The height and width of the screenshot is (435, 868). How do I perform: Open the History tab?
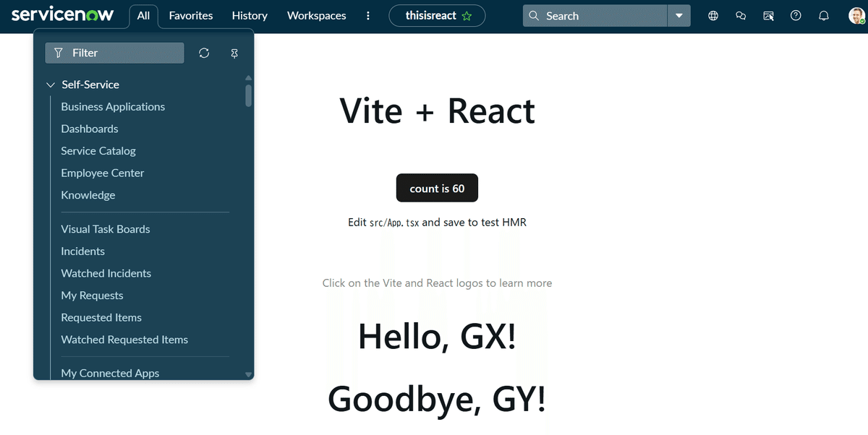click(250, 16)
